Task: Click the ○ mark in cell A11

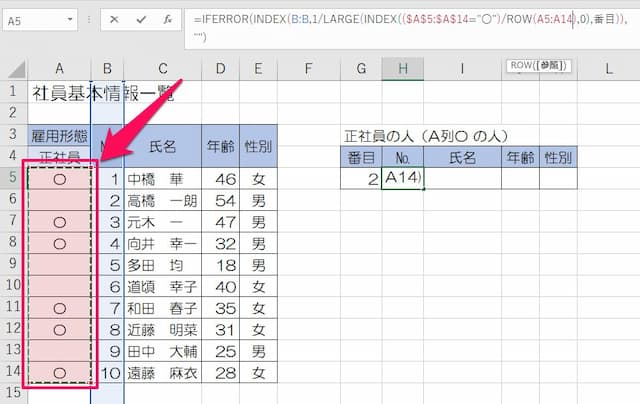Action: 60,309
